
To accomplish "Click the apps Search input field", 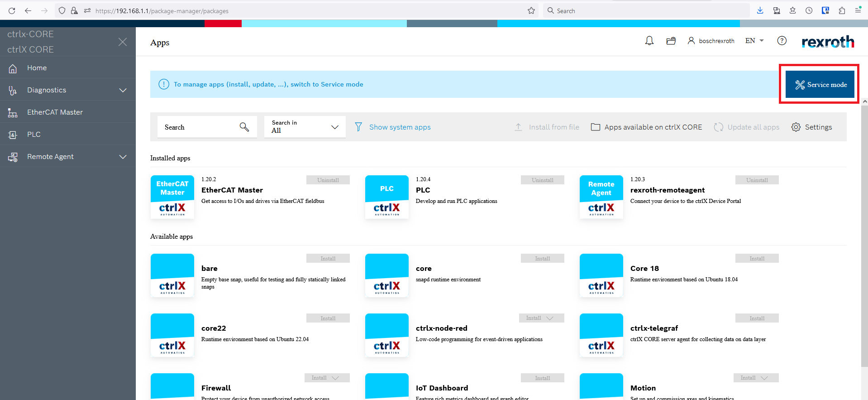I will pos(197,127).
